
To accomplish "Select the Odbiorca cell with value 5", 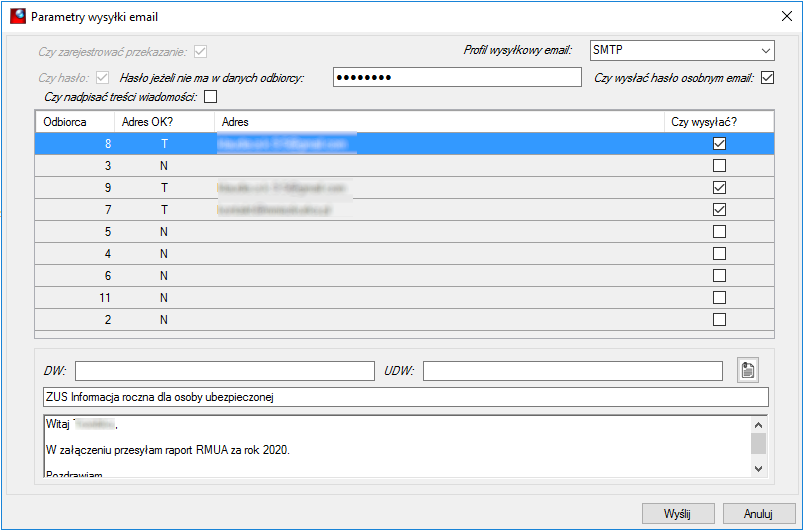I will [74, 232].
